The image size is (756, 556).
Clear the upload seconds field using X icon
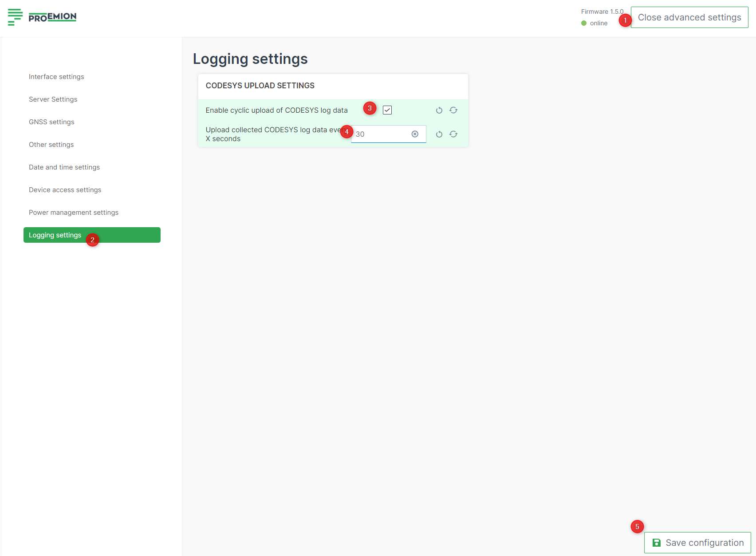coord(415,134)
